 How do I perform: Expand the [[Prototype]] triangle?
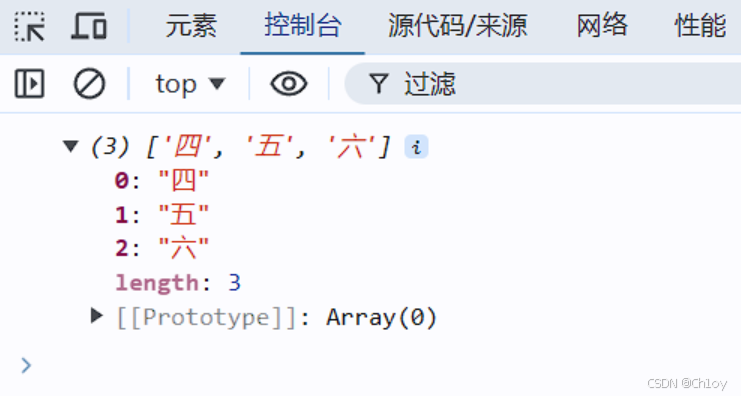pyautogui.click(x=96, y=316)
